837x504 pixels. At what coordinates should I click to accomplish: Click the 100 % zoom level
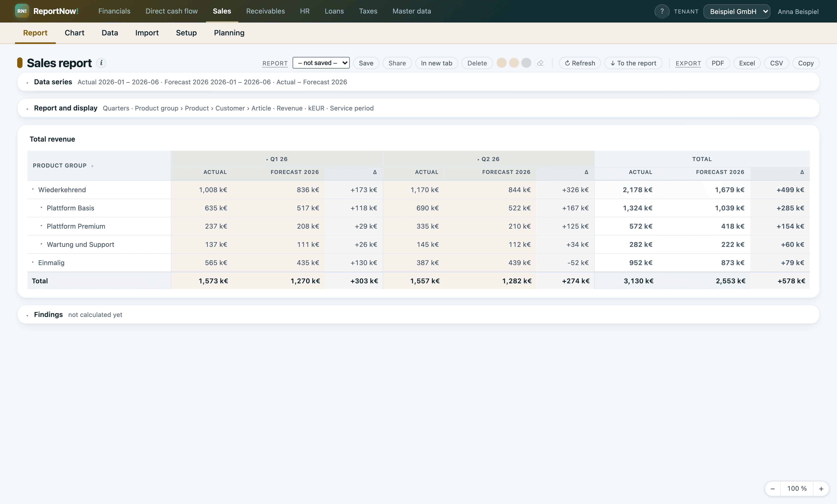[x=797, y=488]
